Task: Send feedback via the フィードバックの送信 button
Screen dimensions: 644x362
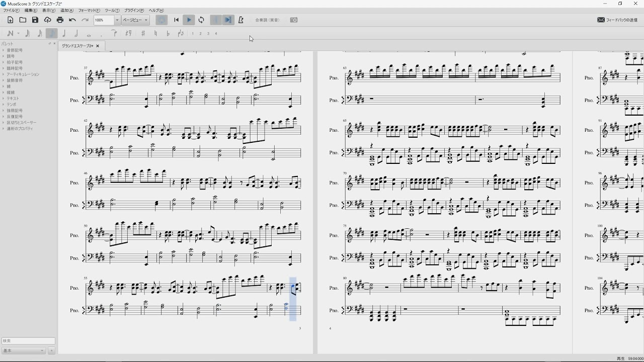Action: 617,20
